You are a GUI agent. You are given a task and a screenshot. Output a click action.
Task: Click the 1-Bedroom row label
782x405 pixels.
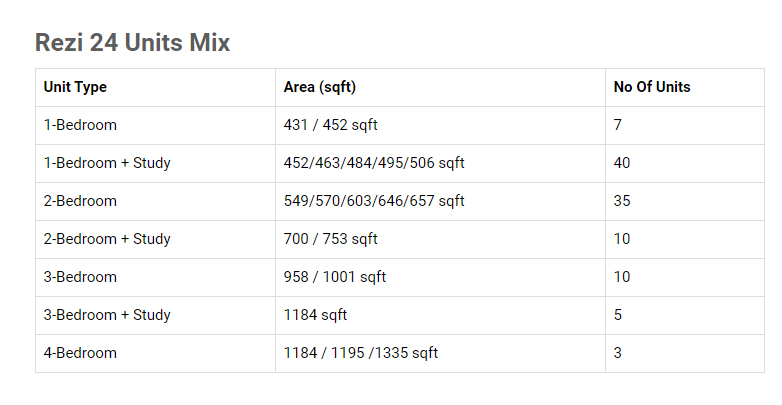80,125
